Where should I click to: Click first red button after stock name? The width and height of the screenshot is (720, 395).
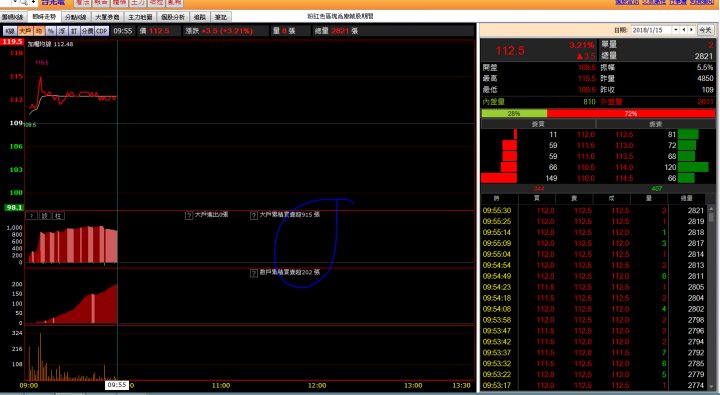[x=83, y=3]
